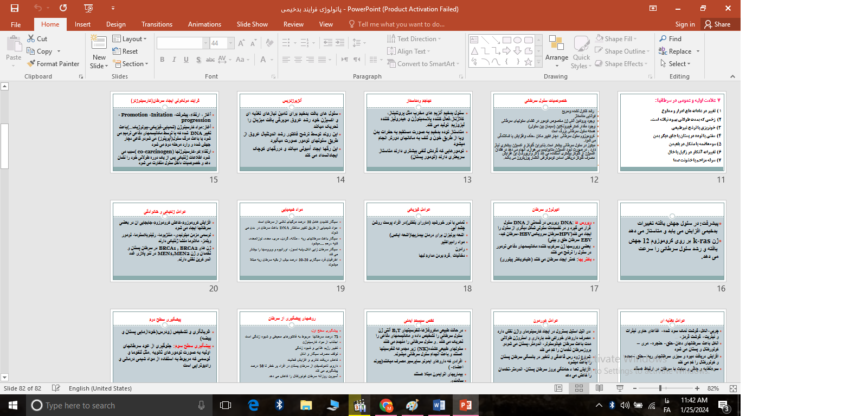This screenshot has height=416, width=868.
Task: Select slide 17 thumbnail
Action: coord(545,241)
